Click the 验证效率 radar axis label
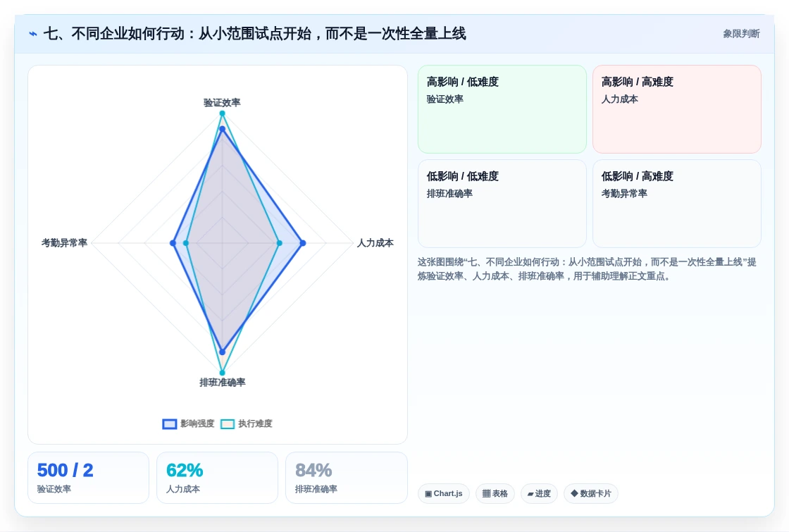 click(222, 103)
